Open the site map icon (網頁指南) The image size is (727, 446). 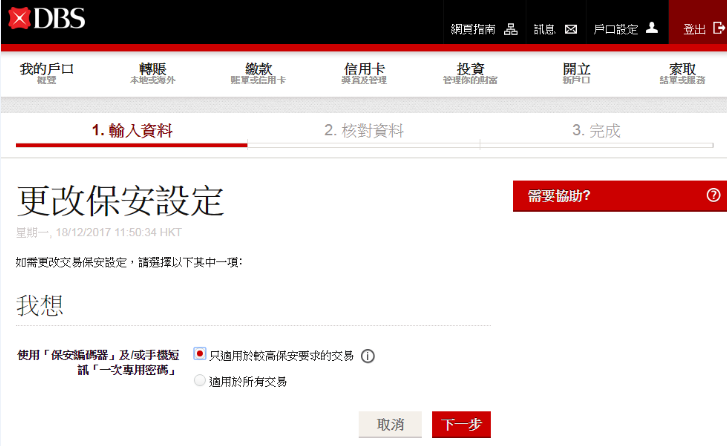point(511,29)
